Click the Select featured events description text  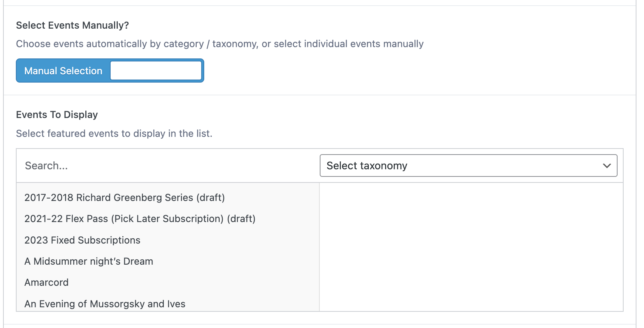(114, 133)
